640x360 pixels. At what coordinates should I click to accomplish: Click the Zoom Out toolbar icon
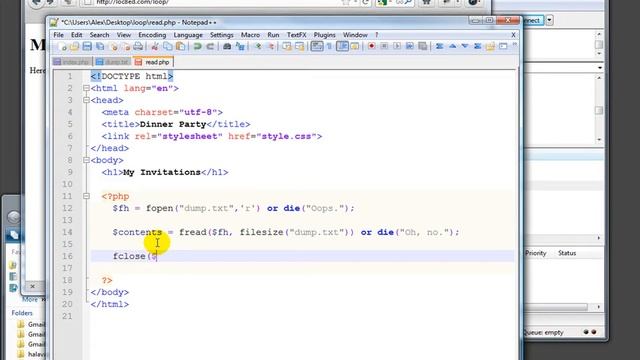click(x=270, y=47)
